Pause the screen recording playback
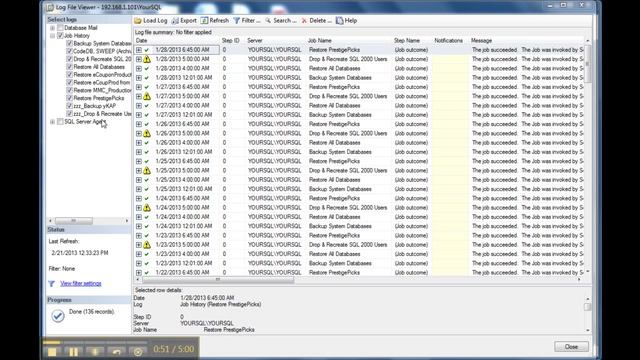 (73, 352)
